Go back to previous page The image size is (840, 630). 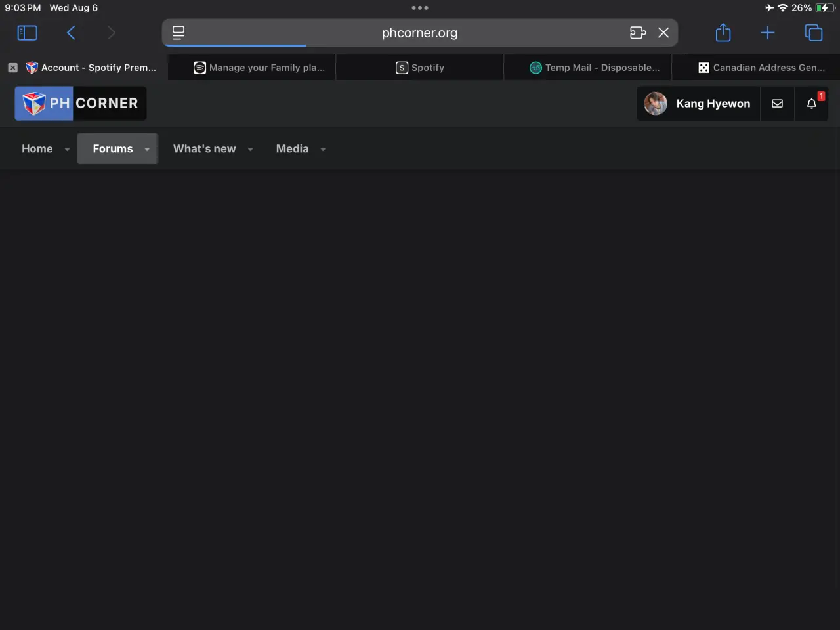[71, 33]
